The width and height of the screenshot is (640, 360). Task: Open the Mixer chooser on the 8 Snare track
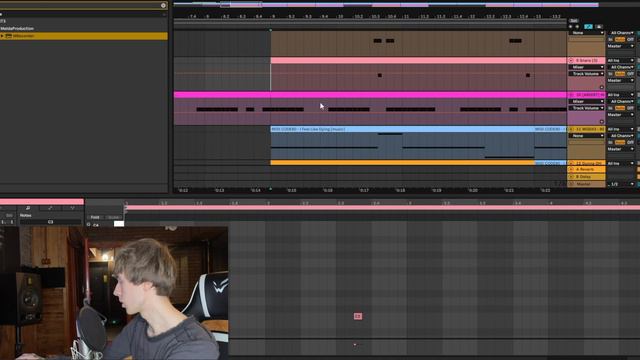(587, 67)
